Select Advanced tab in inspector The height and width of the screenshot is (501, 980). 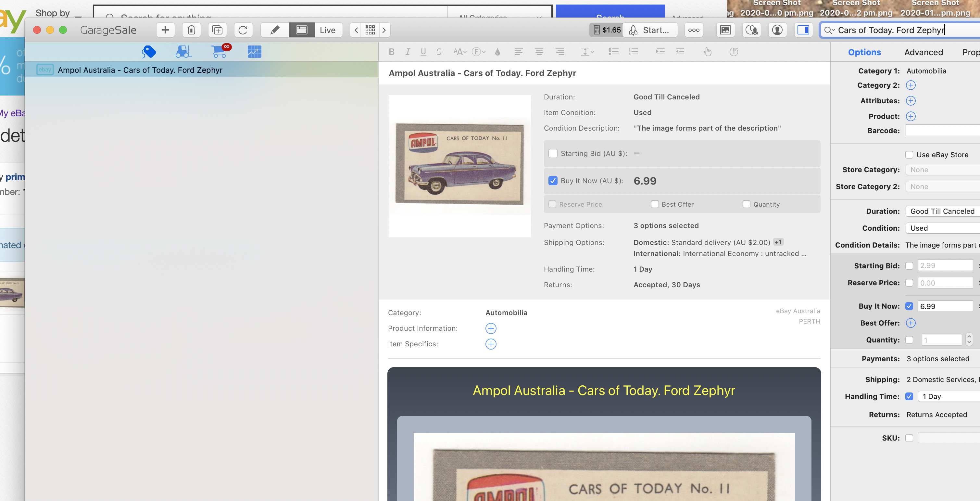point(923,52)
